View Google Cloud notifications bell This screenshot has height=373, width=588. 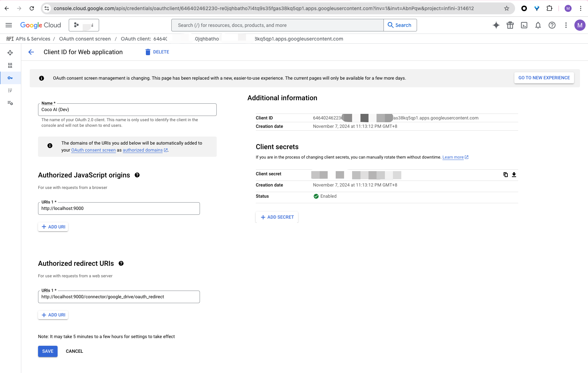coord(538,25)
